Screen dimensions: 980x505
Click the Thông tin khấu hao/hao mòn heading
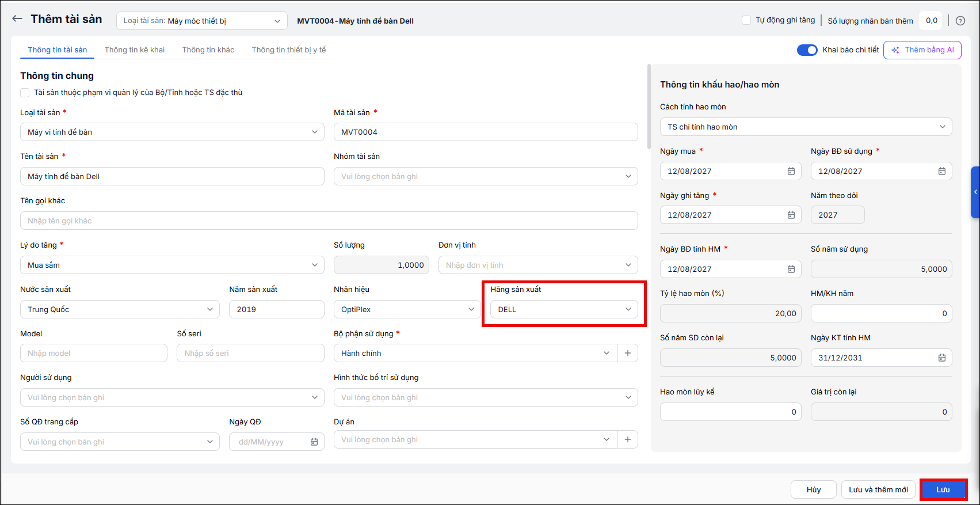[719, 84]
